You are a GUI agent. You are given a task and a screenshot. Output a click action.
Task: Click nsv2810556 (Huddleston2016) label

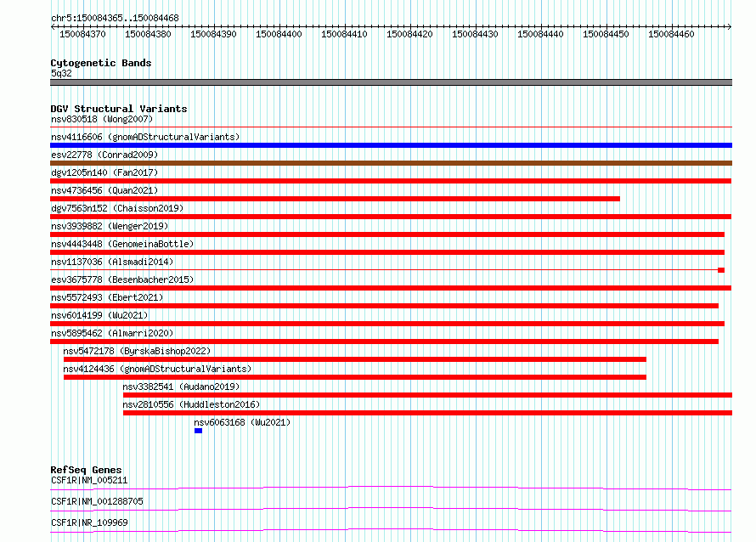pos(191,404)
